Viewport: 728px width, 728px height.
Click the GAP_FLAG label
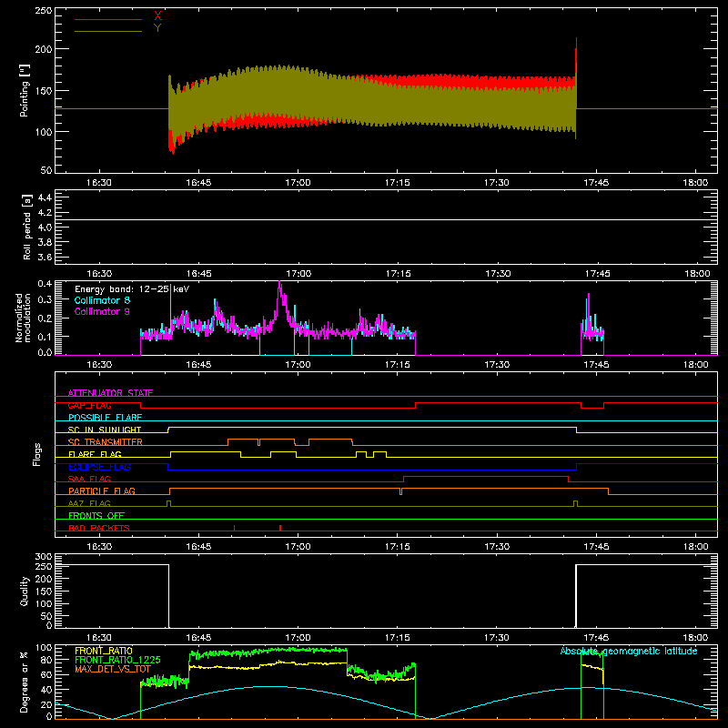pyautogui.click(x=89, y=405)
